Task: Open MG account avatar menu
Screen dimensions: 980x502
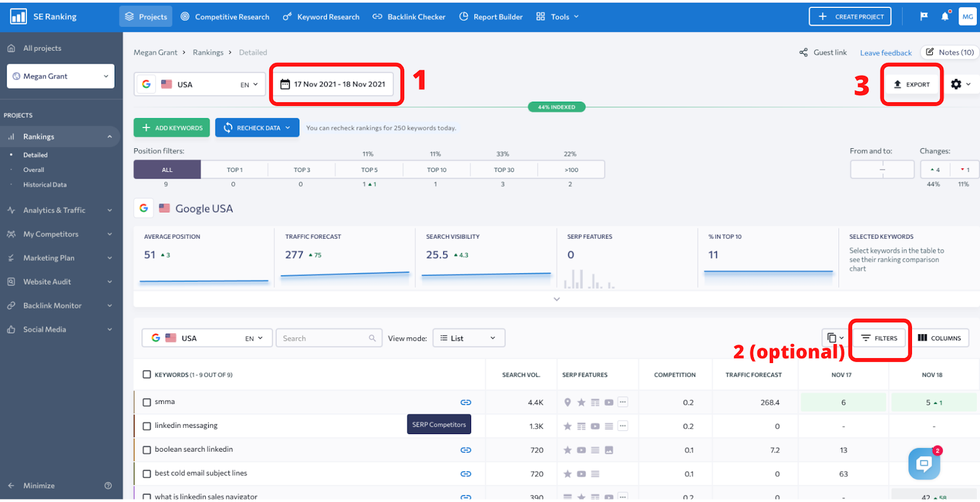Action: pos(968,17)
